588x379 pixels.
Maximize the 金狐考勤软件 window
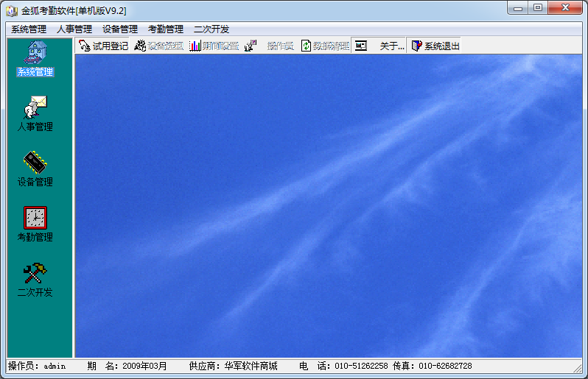[x=538, y=8]
